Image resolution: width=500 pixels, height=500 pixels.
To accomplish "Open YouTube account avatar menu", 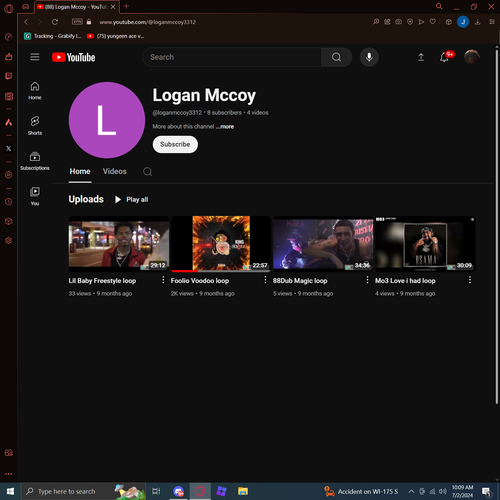I will pyautogui.click(x=472, y=57).
